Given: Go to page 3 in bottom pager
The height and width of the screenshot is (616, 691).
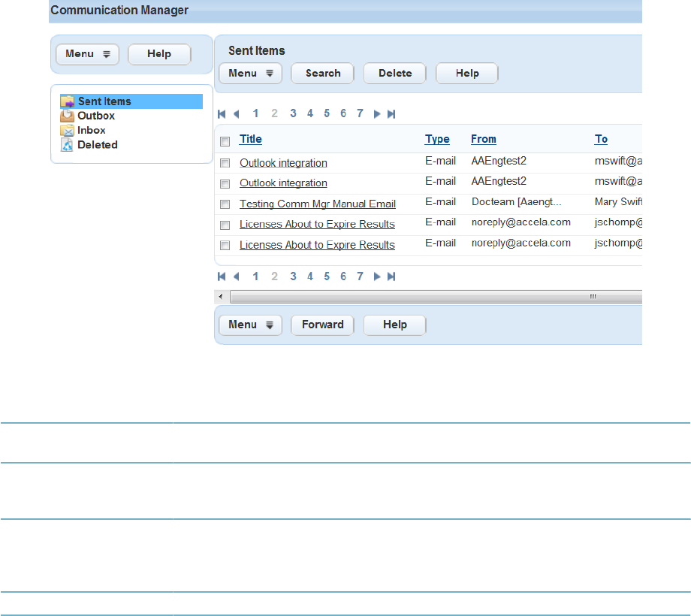Looking at the screenshot, I should tap(293, 276).
